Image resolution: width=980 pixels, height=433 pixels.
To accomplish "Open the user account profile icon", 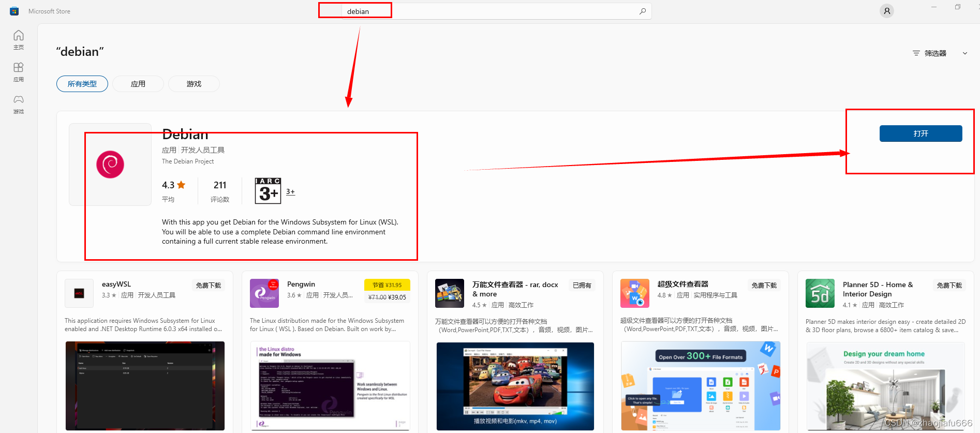I will click(x=887, y=11).
